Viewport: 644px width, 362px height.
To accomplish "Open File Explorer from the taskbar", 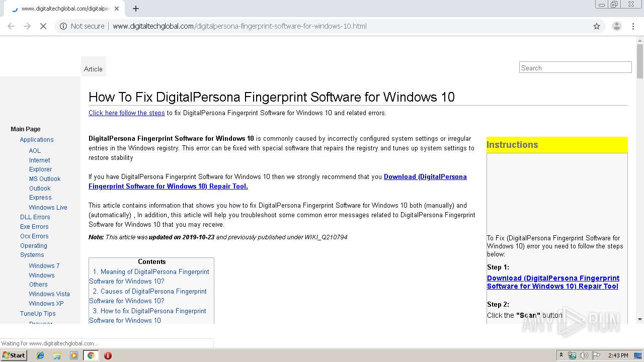I will point(57,355).
